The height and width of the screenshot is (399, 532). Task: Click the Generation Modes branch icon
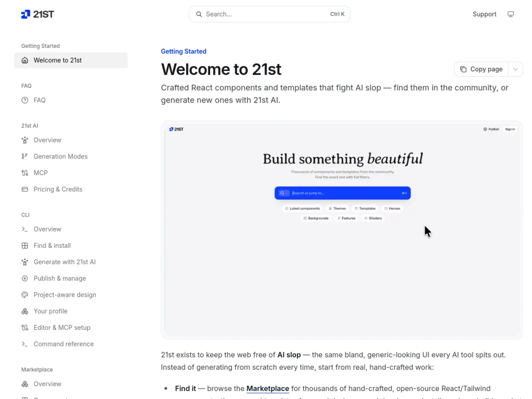tap(25, 156)
